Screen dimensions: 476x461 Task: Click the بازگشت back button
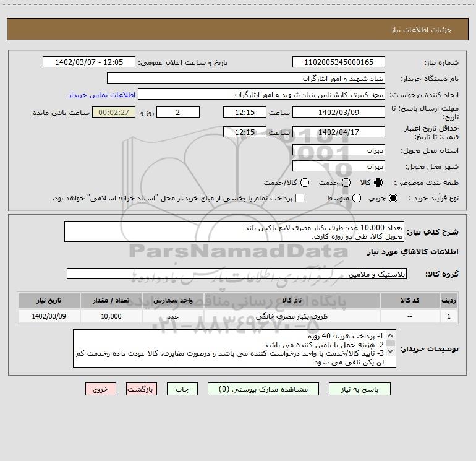142,389
